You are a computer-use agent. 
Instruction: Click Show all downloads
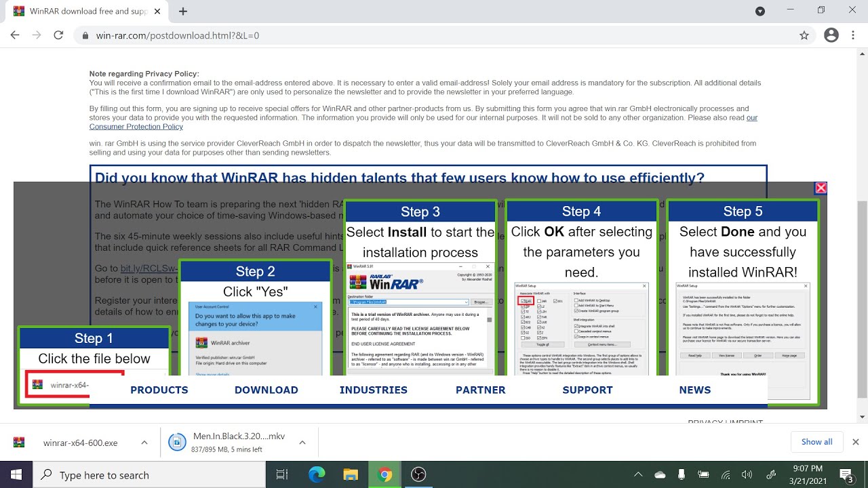816,442
